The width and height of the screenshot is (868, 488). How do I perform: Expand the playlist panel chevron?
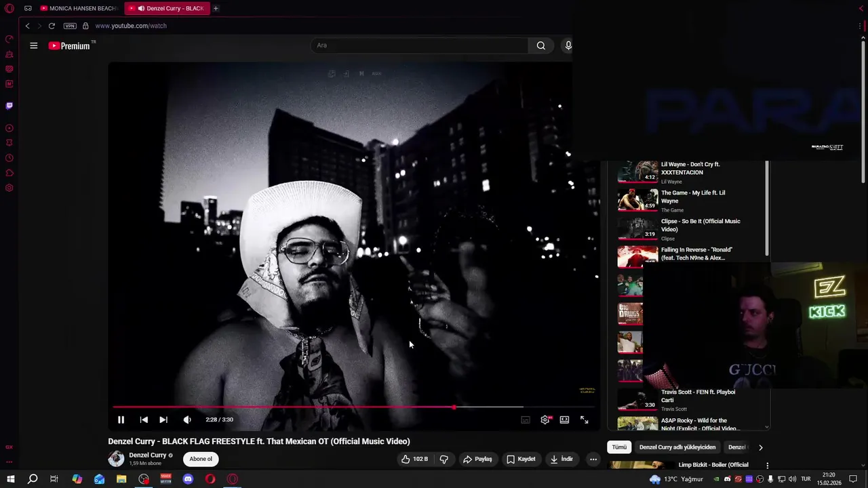pyautogui.click(x=767, y=427)
